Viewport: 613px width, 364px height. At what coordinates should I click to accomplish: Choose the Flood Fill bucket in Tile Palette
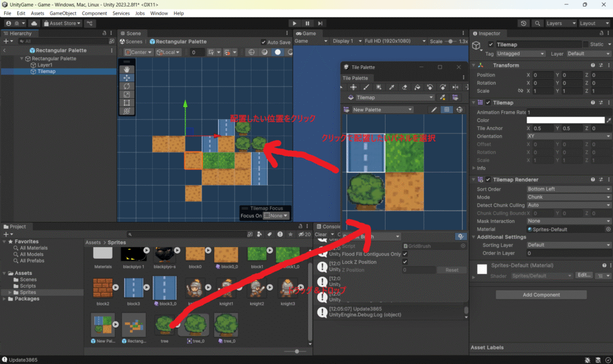[x=417, y=87]
